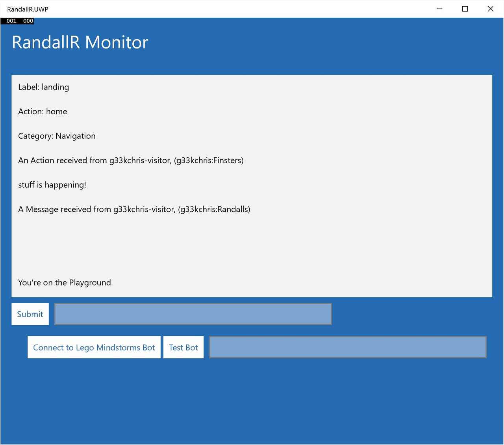Select the You're on the Playground text

tap(65, 282)
